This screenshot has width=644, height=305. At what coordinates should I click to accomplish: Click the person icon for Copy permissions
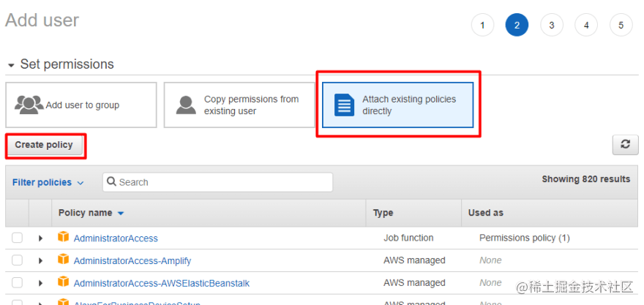coord(186,105)
